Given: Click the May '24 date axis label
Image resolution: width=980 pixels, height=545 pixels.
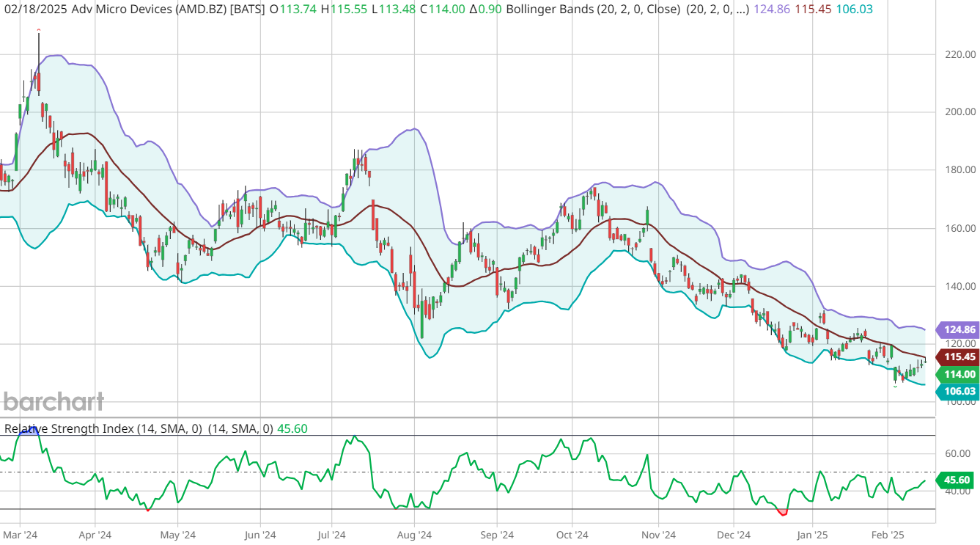Looking at the screenshot, I should click(178, 535).
